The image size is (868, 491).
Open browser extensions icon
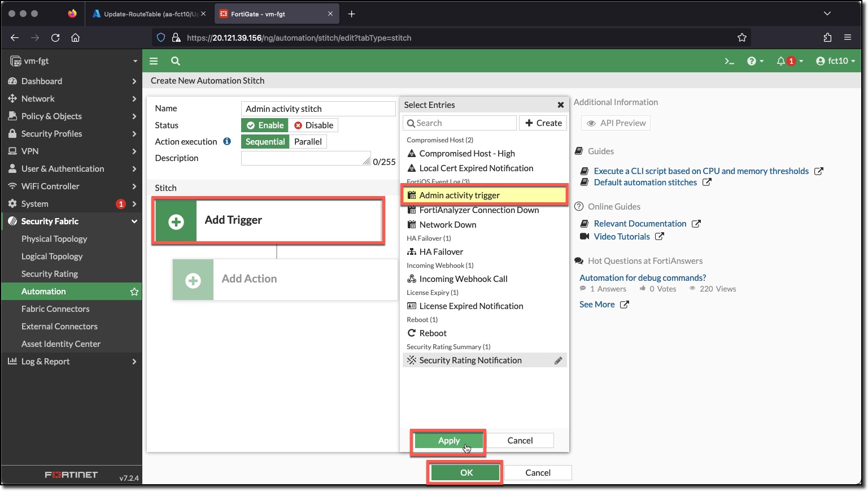tap(827, 38)
